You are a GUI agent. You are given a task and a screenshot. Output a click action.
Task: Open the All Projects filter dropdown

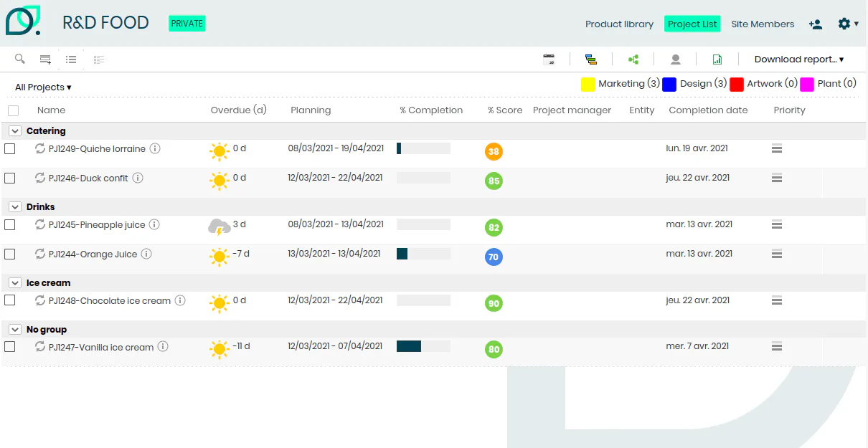(x=43, y=87)
